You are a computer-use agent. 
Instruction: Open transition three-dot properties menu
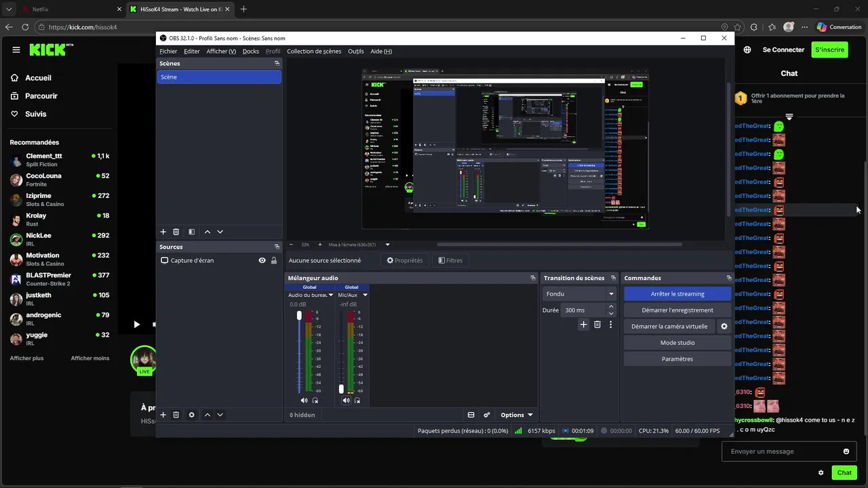(610, 325)
